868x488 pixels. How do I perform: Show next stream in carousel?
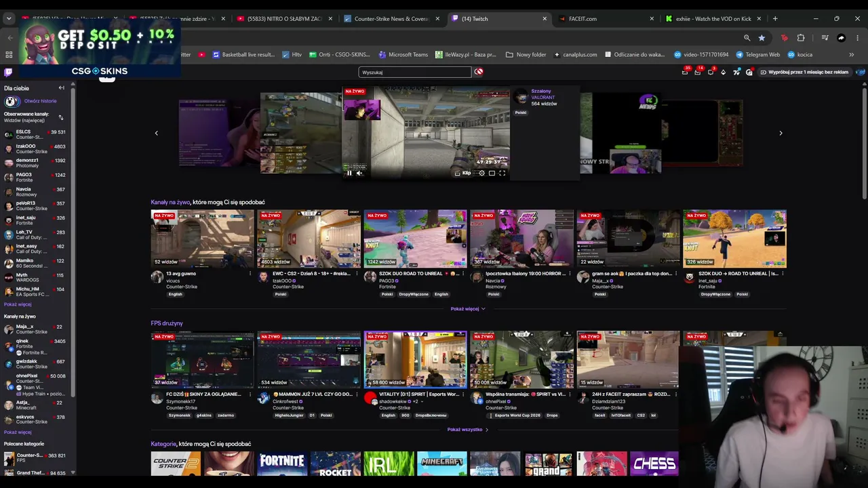coord(781,133)
